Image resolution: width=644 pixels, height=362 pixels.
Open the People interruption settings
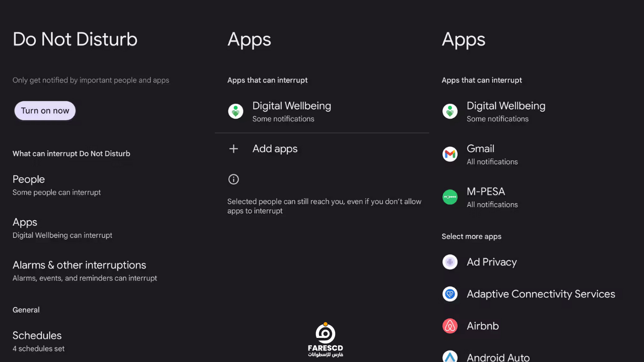coord(107,185)
